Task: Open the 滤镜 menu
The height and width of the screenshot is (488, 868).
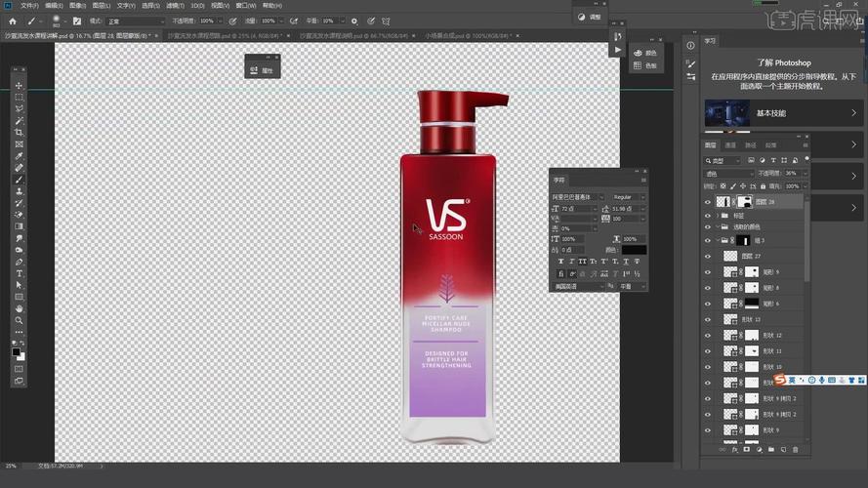Action: [x=173, y=5]
